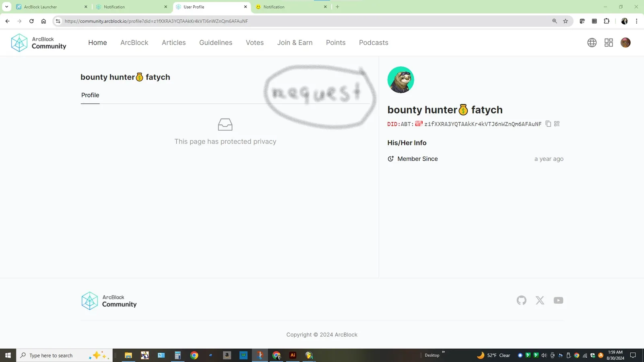The height and width of the screenshot is (362, 644).
Task: Open the Windows notification center
Action: (x=633, y=355)
